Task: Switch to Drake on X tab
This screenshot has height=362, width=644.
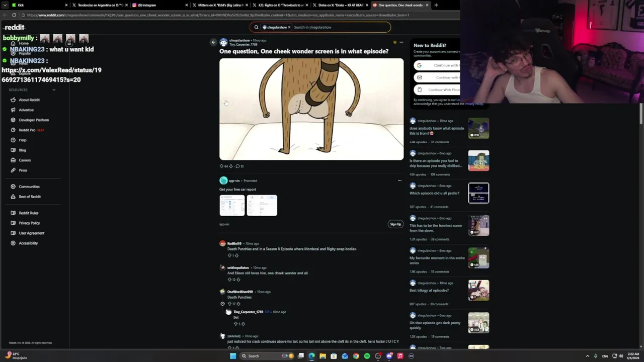Action: (x=341, y=5)
